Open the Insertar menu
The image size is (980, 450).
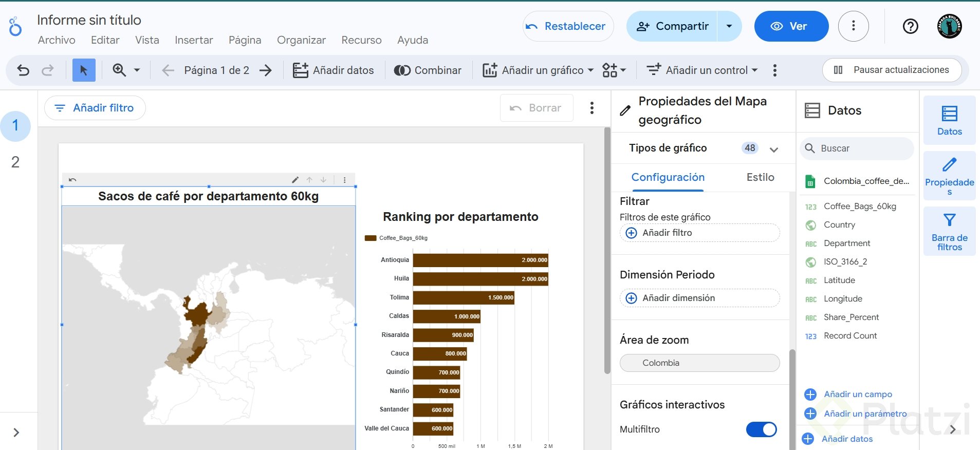tap(194, 40)
